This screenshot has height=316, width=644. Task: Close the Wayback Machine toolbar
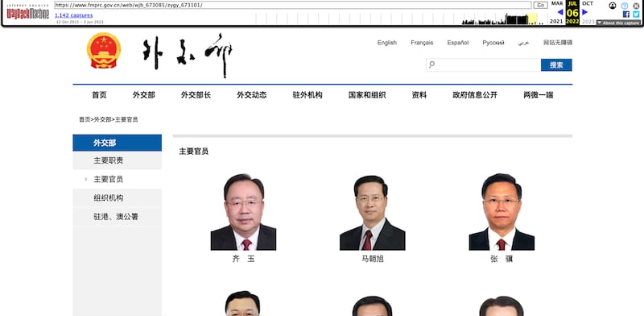coord(636,6)
